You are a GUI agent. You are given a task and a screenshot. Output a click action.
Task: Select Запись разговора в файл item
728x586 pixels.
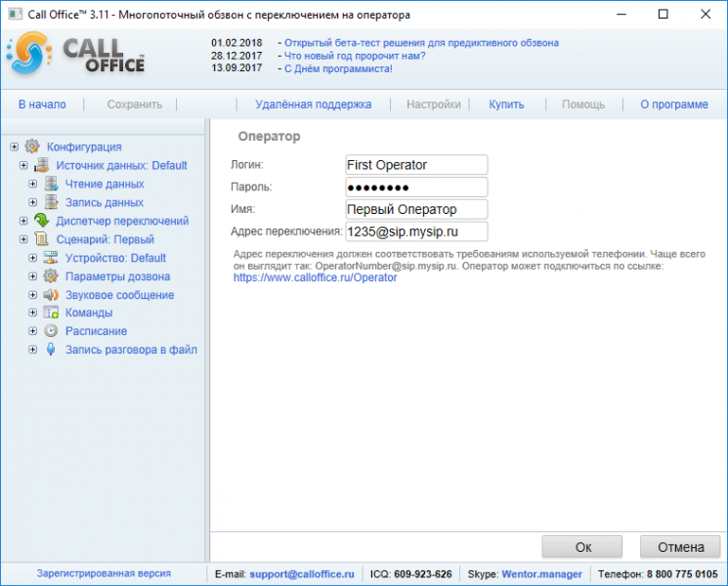click(131, 350)
